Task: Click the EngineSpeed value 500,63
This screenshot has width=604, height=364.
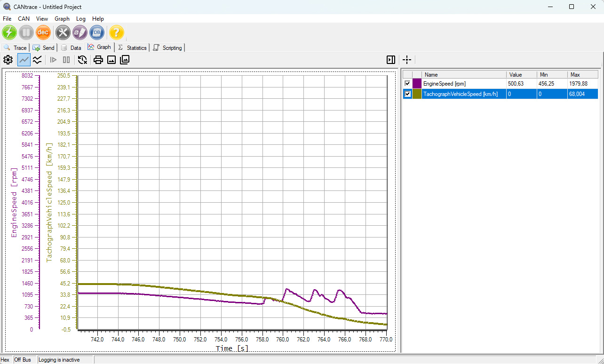Action: [517, 84]
